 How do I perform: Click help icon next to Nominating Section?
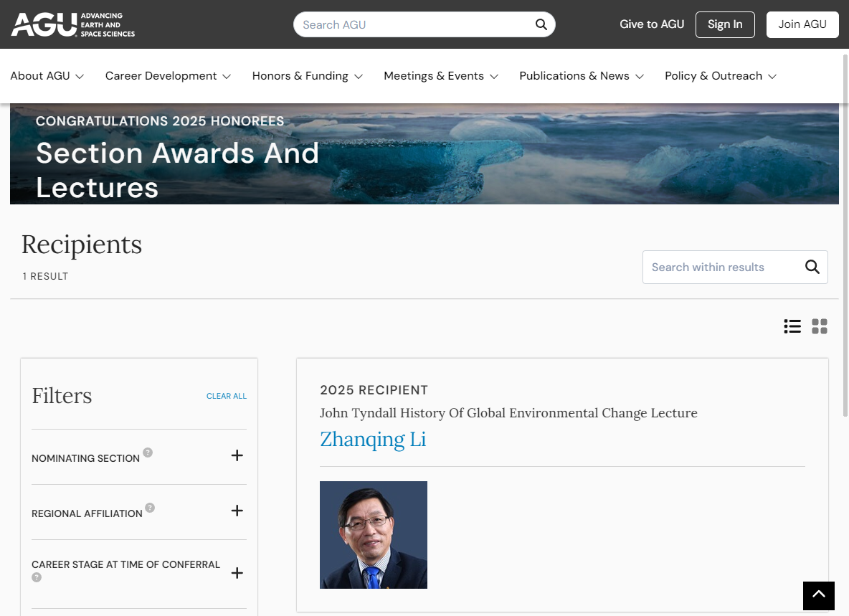(x=148, y=452)
